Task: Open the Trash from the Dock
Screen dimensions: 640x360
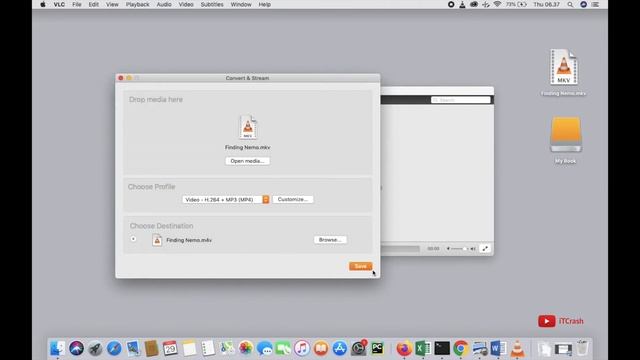Action: point(583,348)
